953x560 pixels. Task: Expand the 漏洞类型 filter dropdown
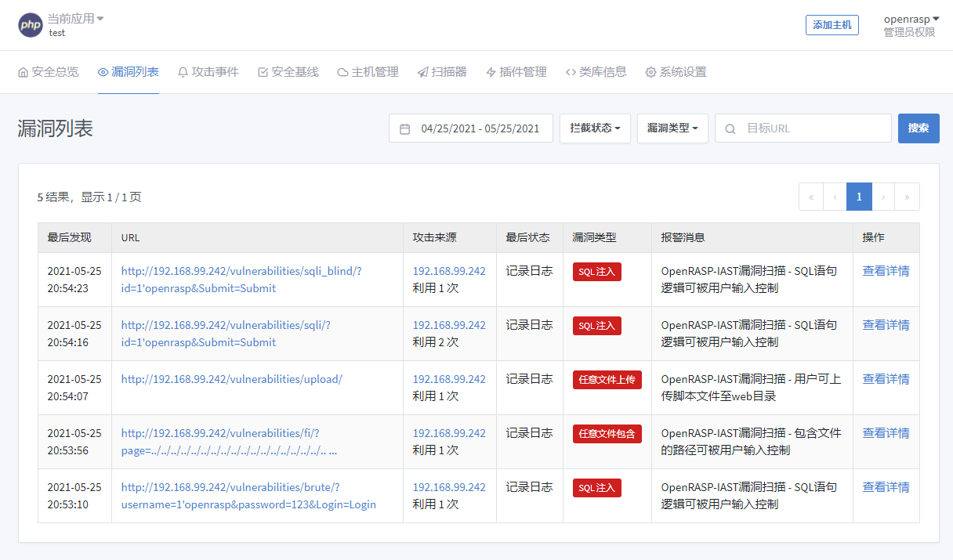tap(672, 128)
